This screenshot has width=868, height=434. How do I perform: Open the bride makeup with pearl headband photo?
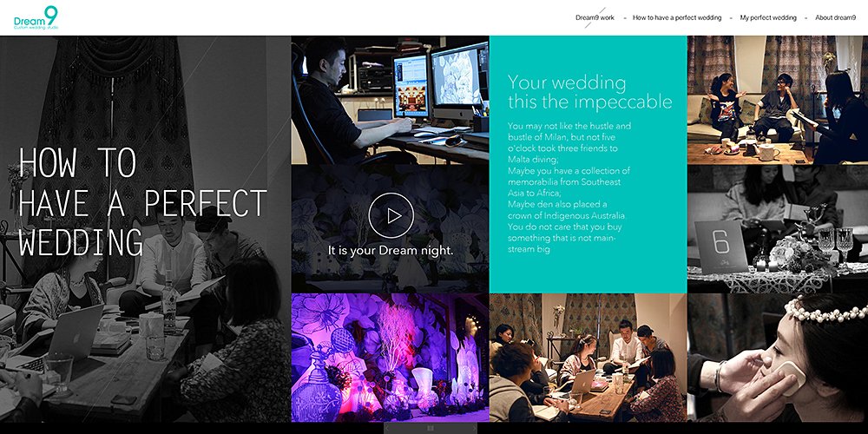(778, 358)
